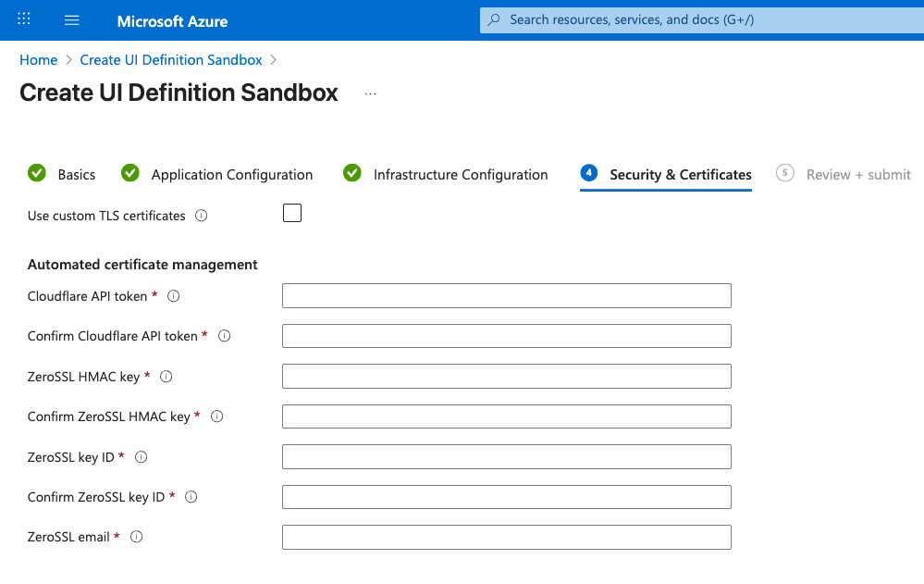Viewport: 924px width, 584px height.
Task: Open the Review + submit tab
Action: pos(844,174)
